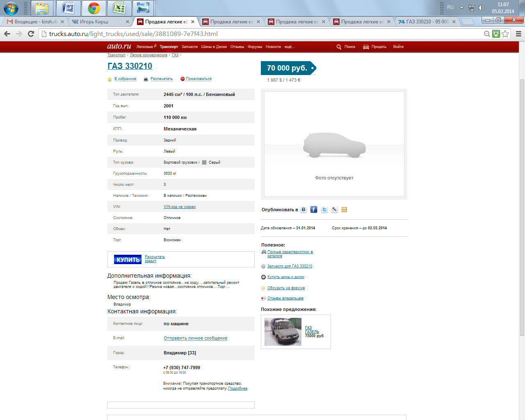This screenshot has height=420, width=525.
Task: Click 'ГАЗ' breadcrumb link
Action: 175,55
